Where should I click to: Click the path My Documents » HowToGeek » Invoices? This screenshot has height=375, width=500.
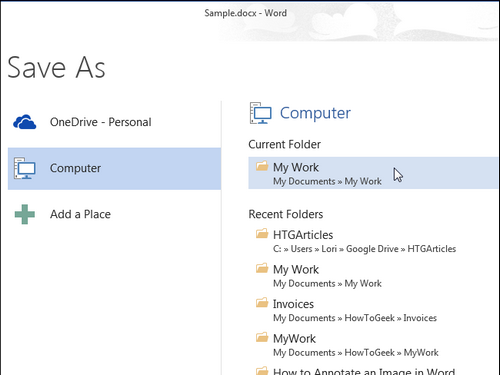[x=355, y=318]
